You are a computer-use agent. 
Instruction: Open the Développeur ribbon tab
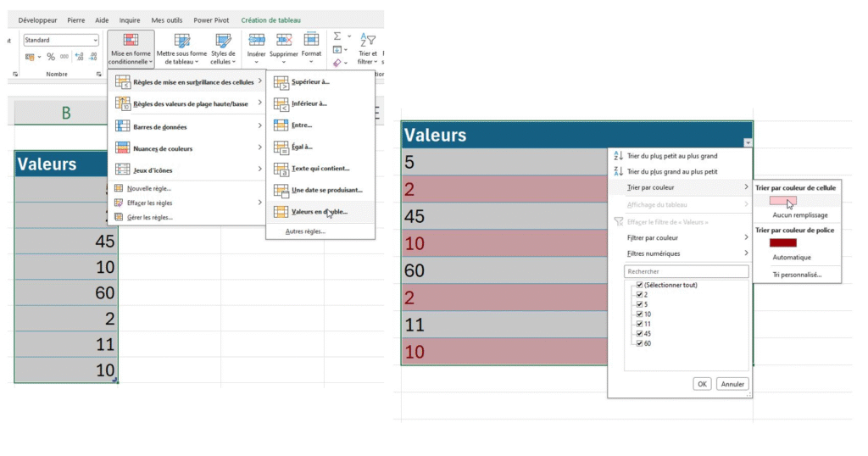[37, 20]
